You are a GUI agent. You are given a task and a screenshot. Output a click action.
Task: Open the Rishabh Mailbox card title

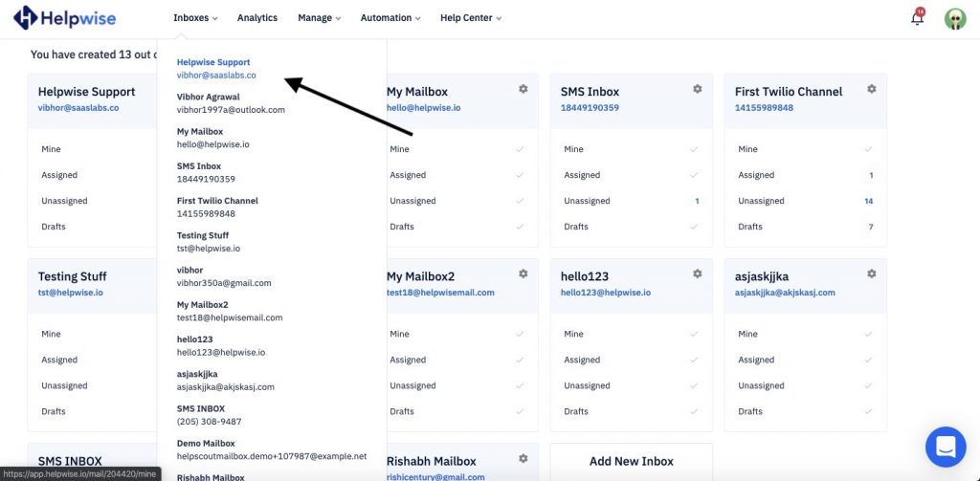click(x=432, y=461)
